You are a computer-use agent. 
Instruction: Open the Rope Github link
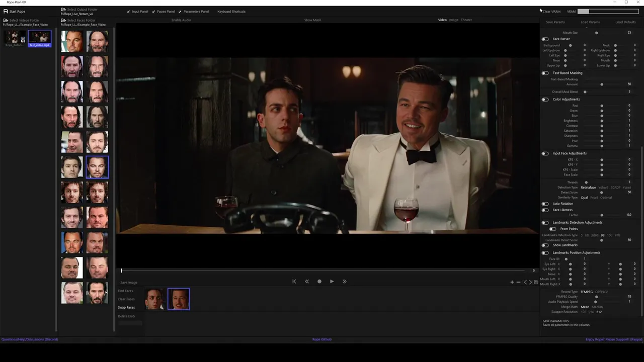322,339
